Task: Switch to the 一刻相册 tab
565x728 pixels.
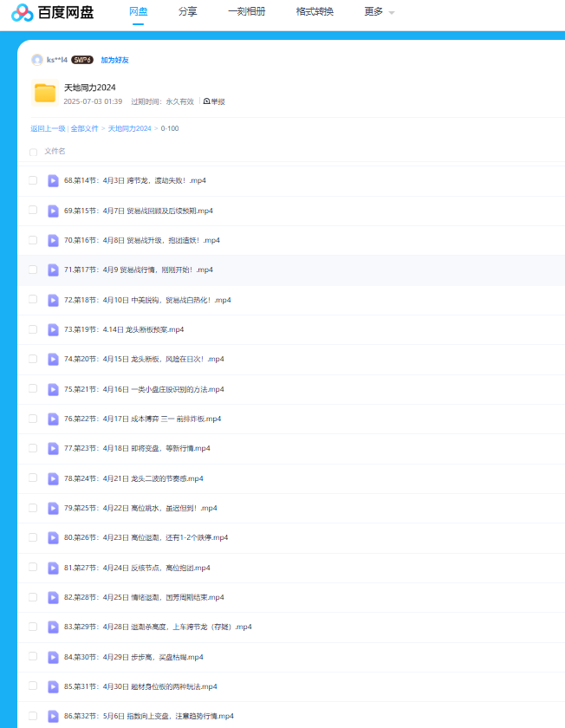Action: click(x=246, y=12)
